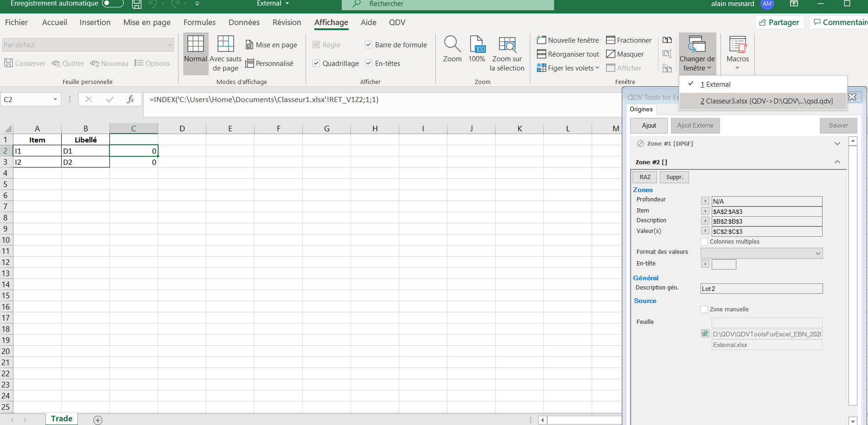The height and width of the screenshot is (425, 868).
Task: Click the file icon beside the D:\QDV path
Action: tap(705, 334)
